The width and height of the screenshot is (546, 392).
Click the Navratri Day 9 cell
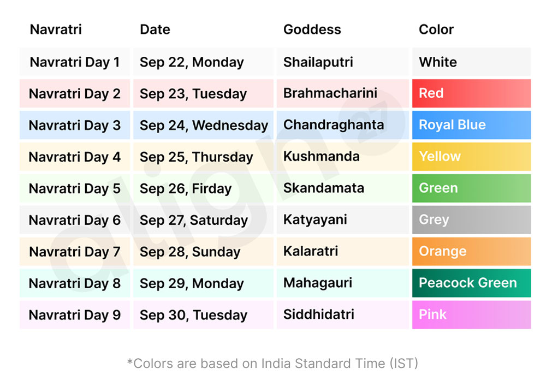[75, 315]
